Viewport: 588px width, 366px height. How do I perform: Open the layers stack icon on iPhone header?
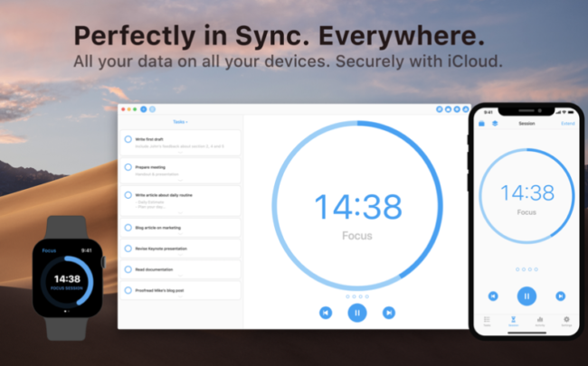coord(495,123)
